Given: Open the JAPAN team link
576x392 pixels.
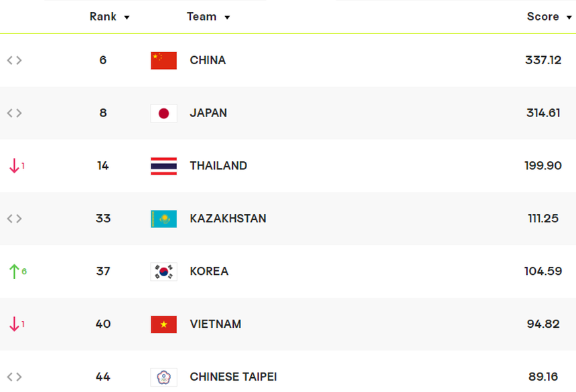Looking at the screenshot, I should coord(208,113).
